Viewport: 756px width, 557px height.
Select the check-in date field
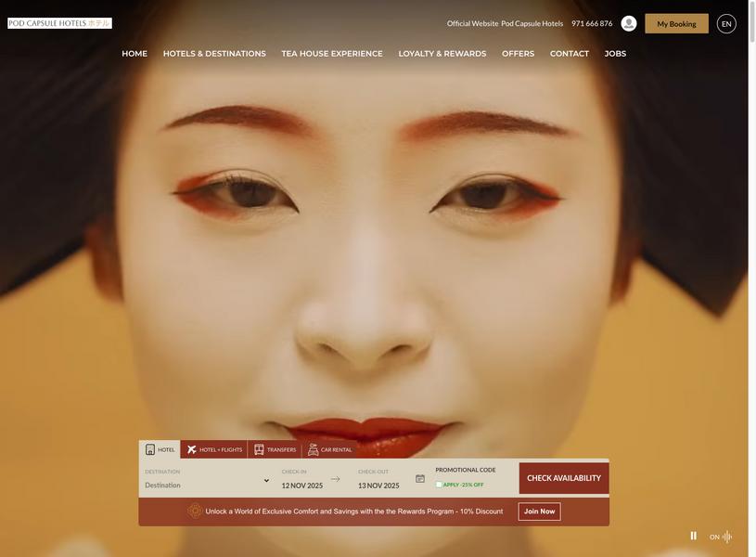[302, 480]
